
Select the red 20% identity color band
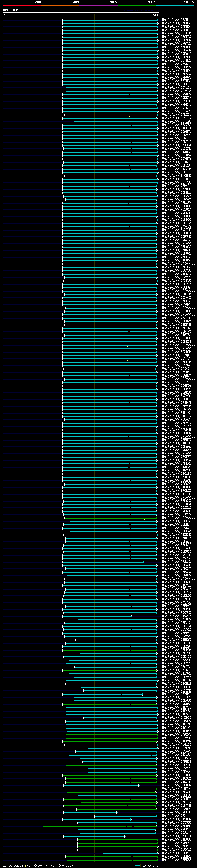coord(22,6)
